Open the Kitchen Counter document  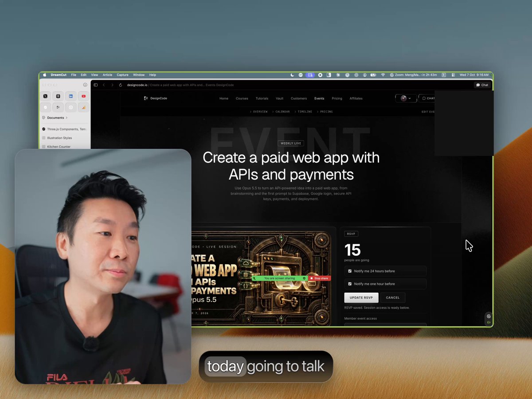pos(56,147)
